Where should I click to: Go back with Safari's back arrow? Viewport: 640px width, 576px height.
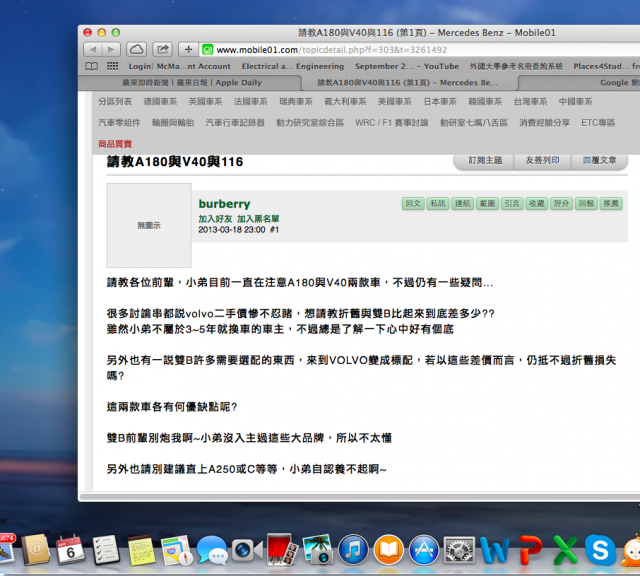(x=93, y=50)
